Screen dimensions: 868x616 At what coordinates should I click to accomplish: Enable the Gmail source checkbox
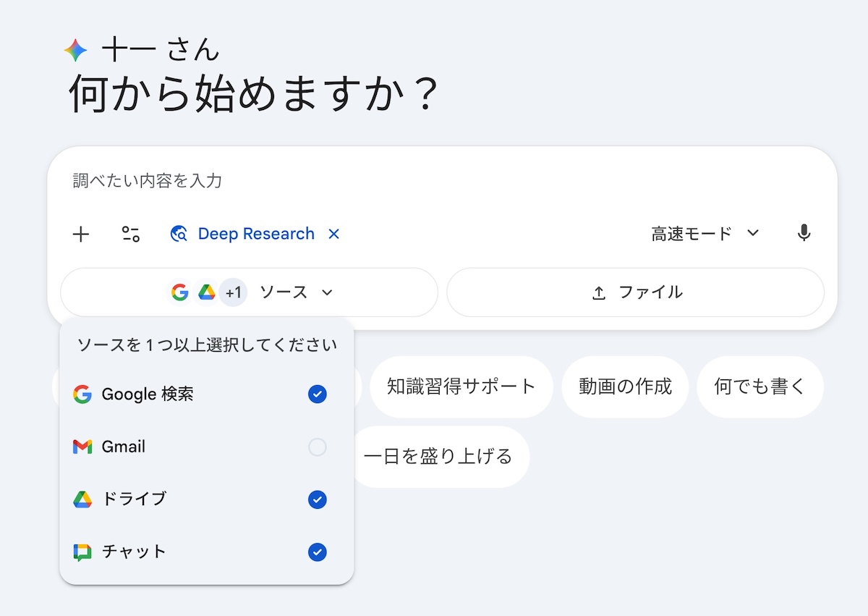(317, 447)
